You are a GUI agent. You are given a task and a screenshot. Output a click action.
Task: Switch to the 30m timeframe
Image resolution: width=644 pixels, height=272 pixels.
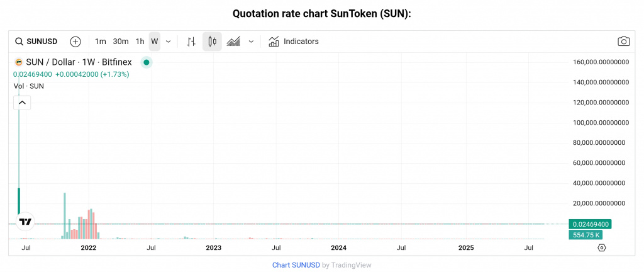[x=121, y=42]
